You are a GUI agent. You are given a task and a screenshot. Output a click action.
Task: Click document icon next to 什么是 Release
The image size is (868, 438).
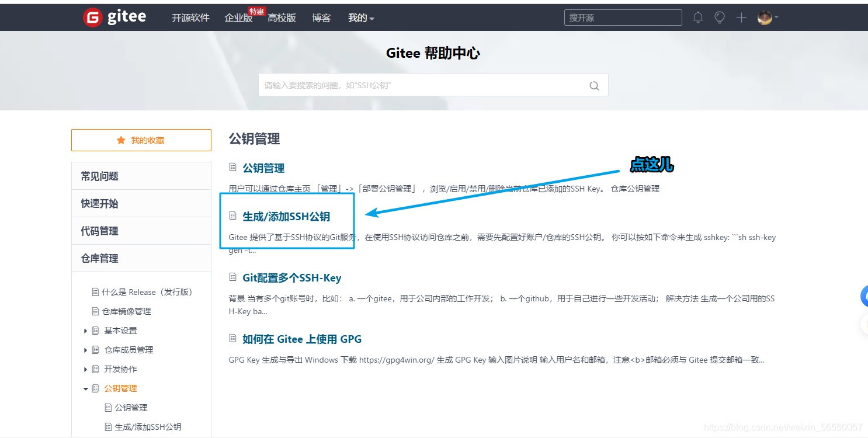[95, 292]
